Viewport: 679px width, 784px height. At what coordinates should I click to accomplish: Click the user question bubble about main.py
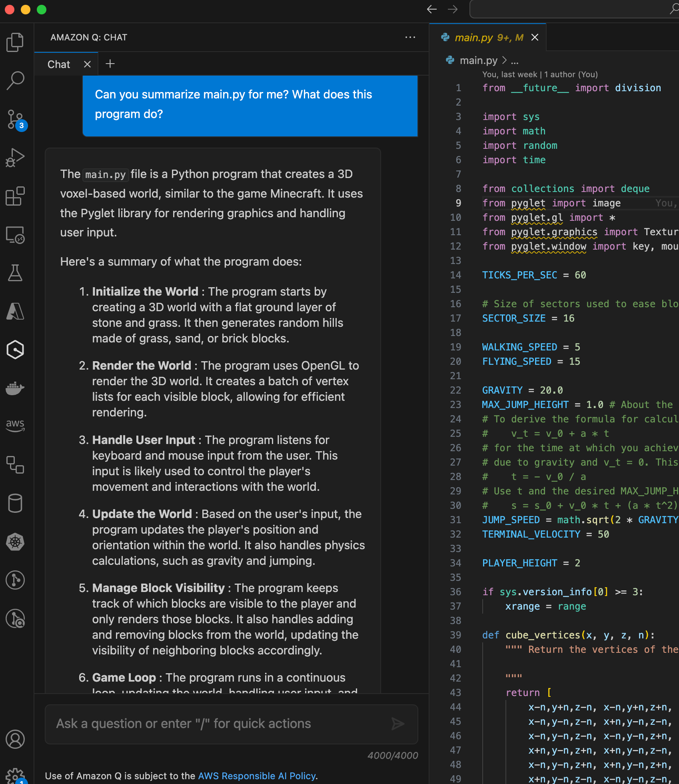pos(250,106)
